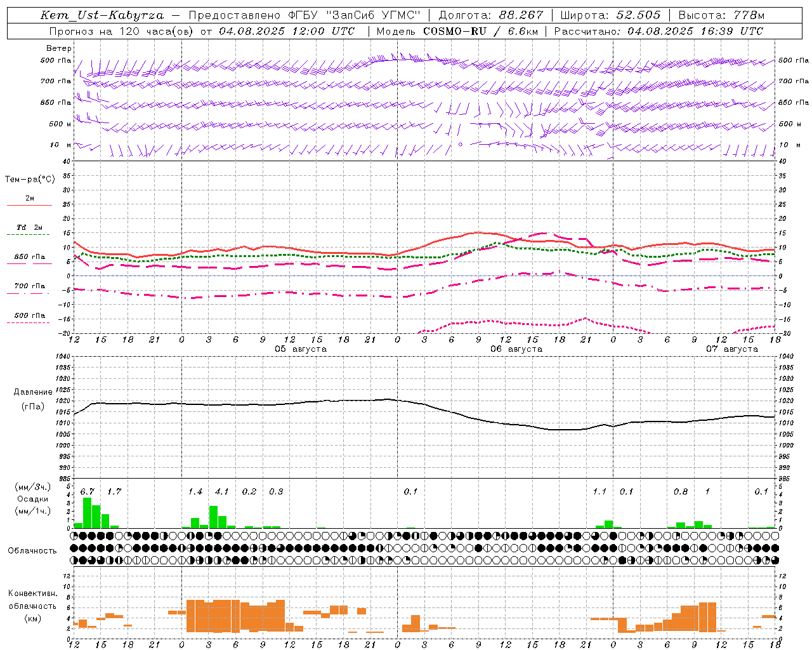The height and width of the screenshot is (650, 812).
Task: Click the station name Kem_Ust-Kabyrza
Action: coord(102,15)
